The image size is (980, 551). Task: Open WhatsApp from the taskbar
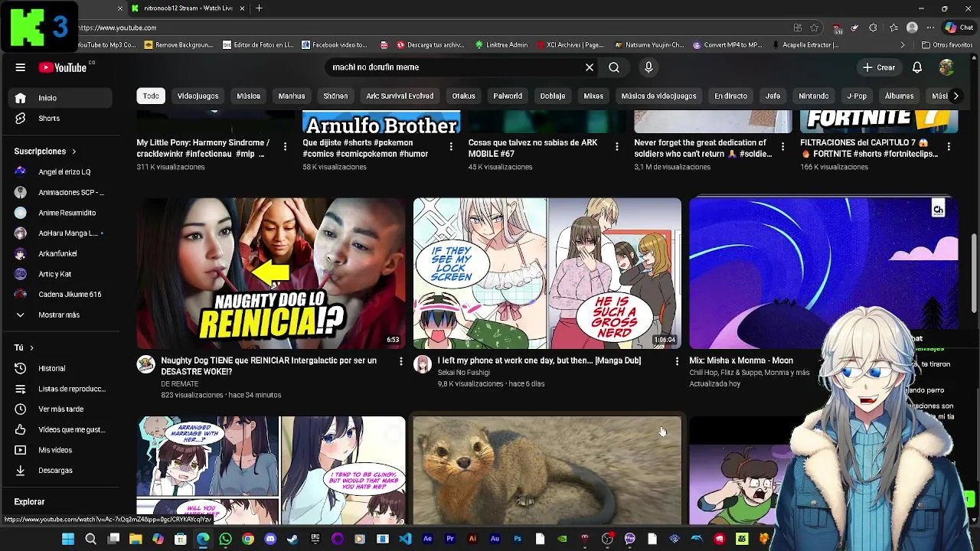pos(225,540)
